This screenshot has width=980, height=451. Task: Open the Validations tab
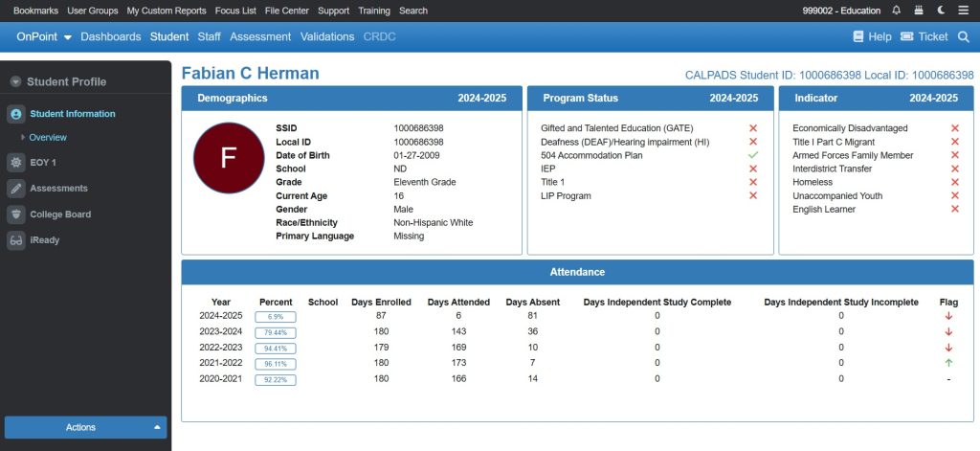(327, 37)
